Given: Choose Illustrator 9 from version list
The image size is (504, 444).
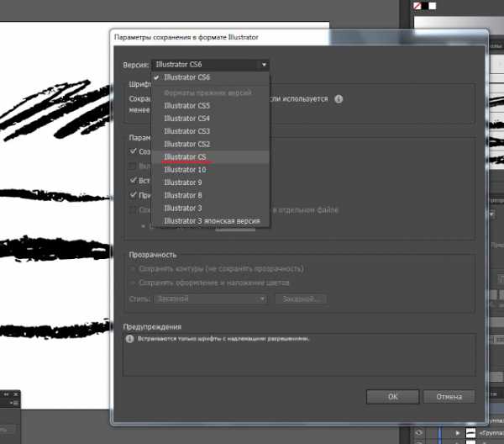Looking at the screenshot, I should pos(210,182).
